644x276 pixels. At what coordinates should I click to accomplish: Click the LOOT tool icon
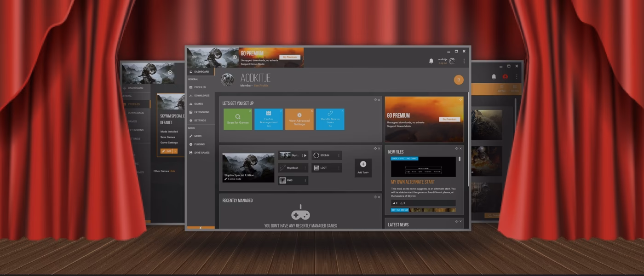(316, 168)
